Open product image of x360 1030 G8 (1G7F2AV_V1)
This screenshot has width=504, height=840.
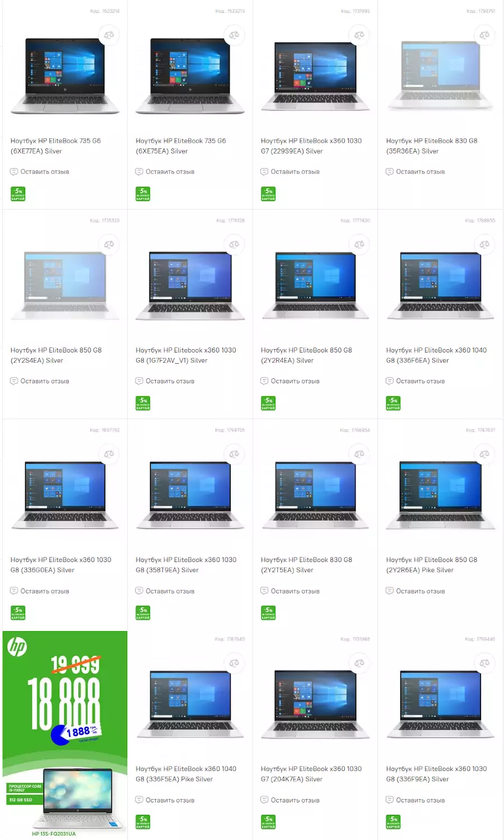[190, 286]
